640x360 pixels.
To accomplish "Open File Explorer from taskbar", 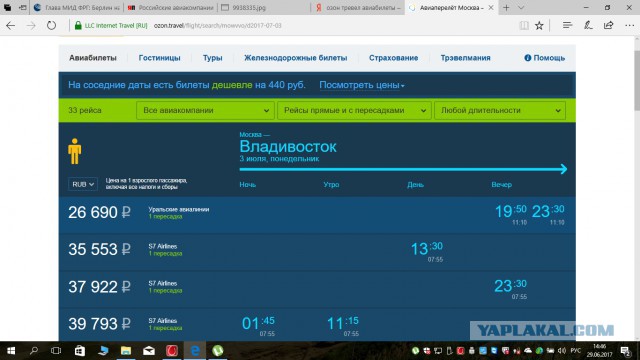I will (x=126, y=351).
